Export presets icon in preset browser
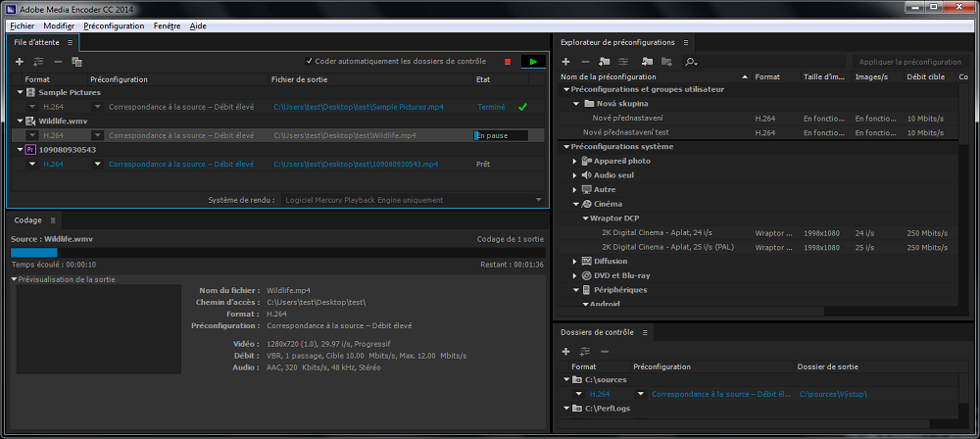Image resolution: width=980 pixels, height=439 pixels. [666, 62]
